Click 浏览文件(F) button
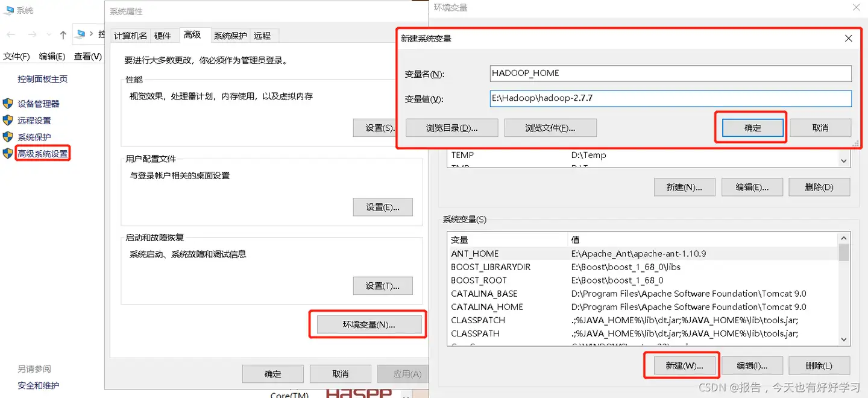Image resolution: width=868 pixels, height=398 pixels. pyautogui.click(x=550, y=128)
